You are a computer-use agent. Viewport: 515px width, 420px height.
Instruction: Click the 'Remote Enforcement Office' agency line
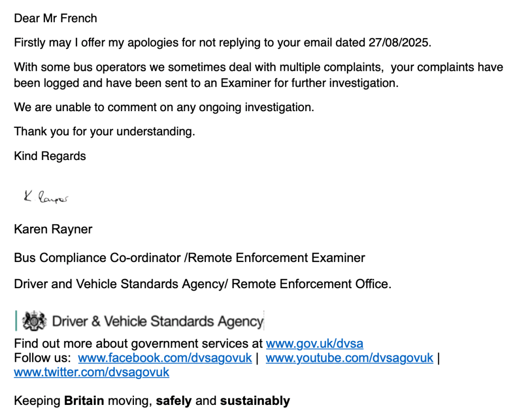click(x=311, y=284)
